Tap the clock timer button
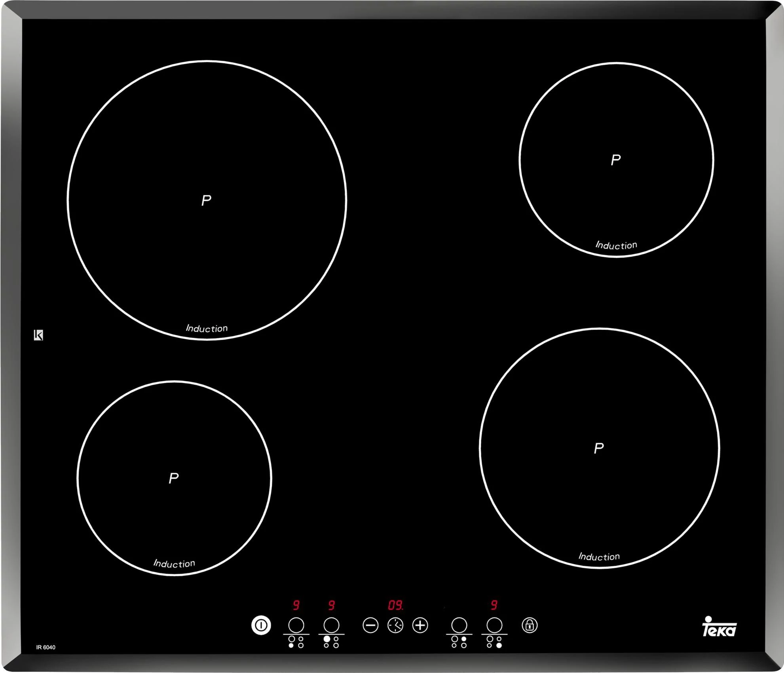784x673 pixels. [395, 625]
